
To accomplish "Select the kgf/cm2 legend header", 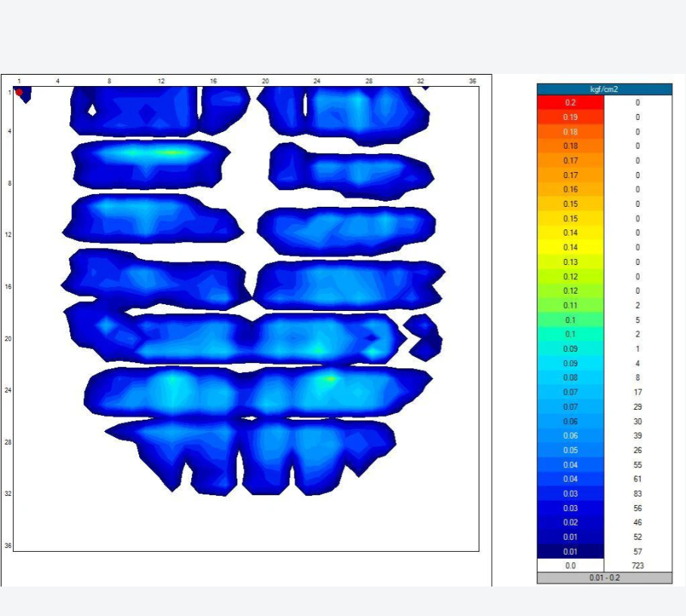I will pyautogui.click(x=604, y=89).
